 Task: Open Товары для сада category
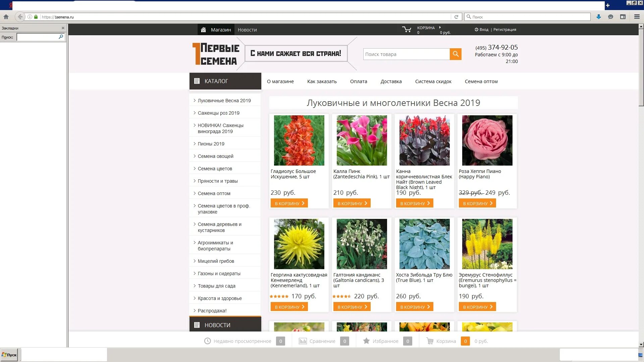click(217, 286)
